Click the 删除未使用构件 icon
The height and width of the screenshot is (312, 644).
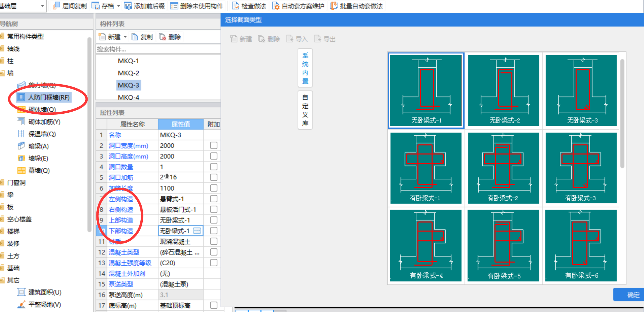tap(174, 6)
